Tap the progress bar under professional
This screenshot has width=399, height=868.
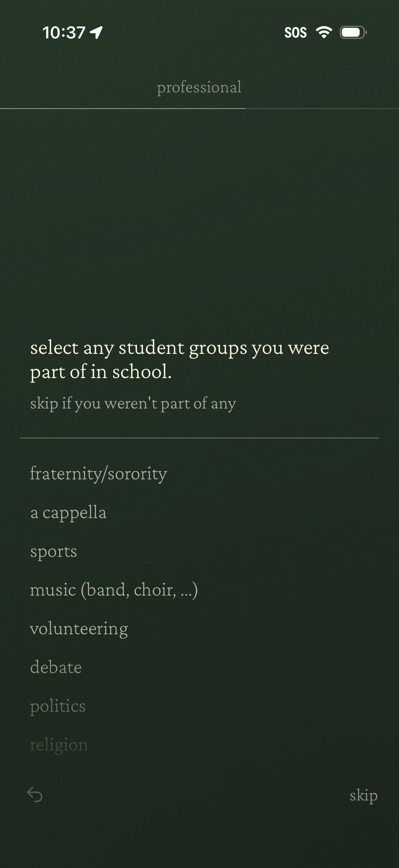click(123, 109)
